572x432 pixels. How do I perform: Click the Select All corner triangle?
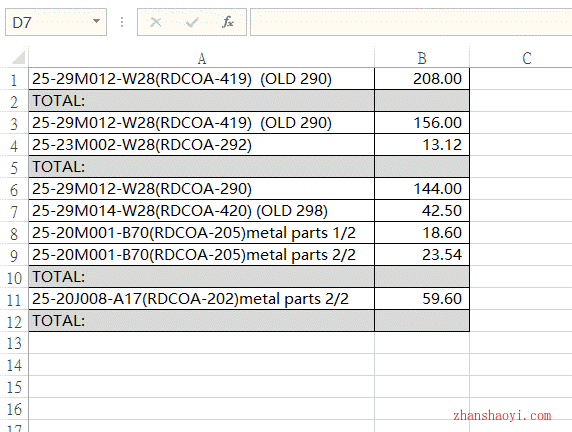click(18, 57)
